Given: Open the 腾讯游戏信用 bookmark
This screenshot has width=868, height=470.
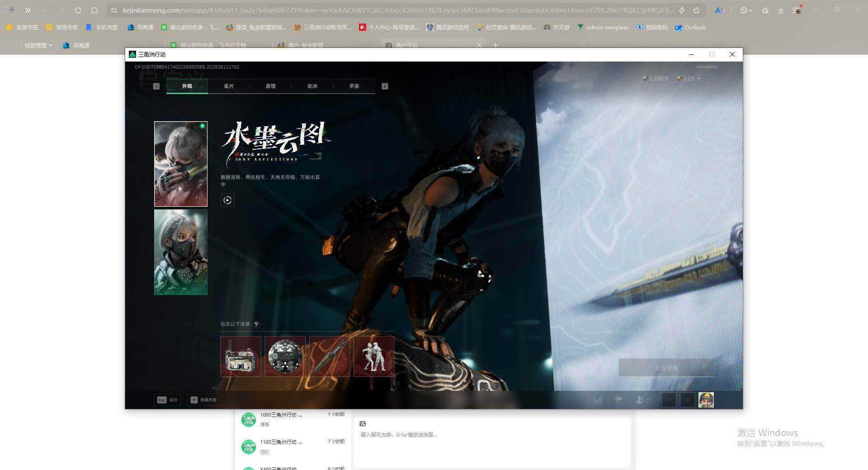Looking at the screenshot, I should [447, 28].
